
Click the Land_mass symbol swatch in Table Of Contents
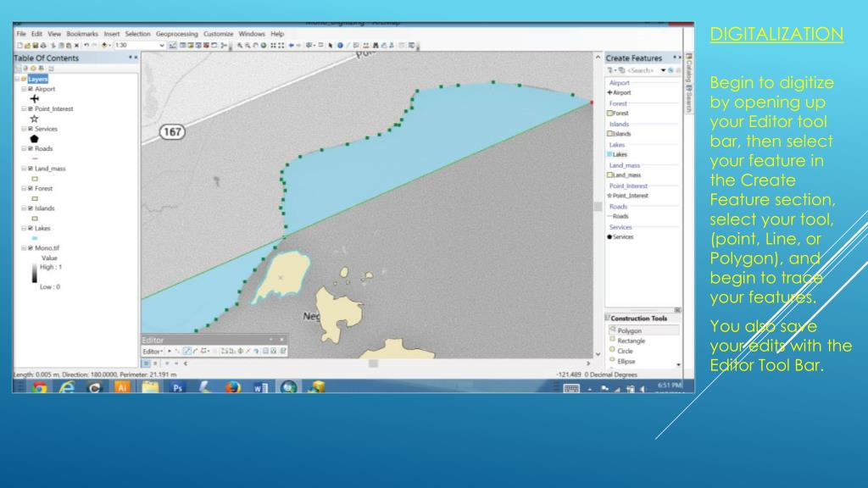coord(35,179)
